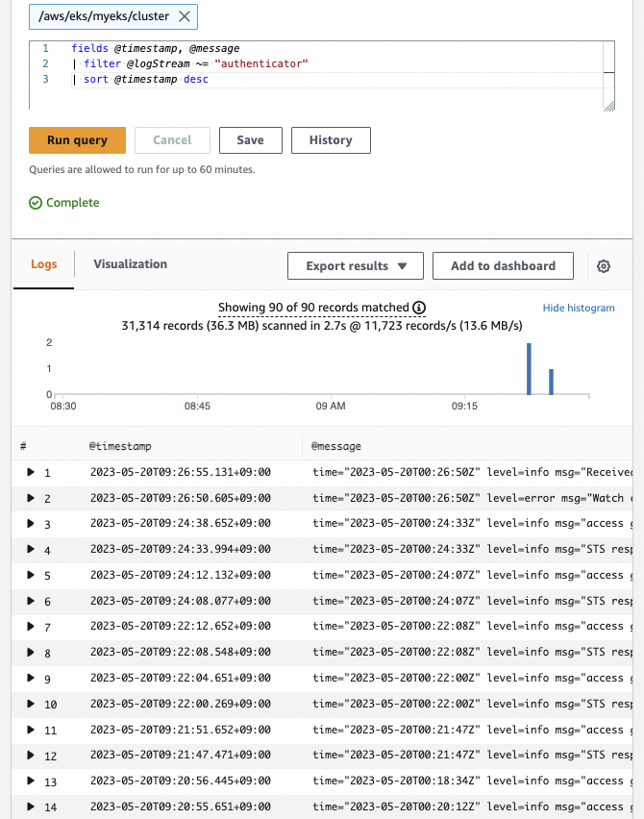Click query line 1 fields @timestamp, @message
Image resolution: width=644 pixels, height=819 pixels.
click(x=156, y=49)
